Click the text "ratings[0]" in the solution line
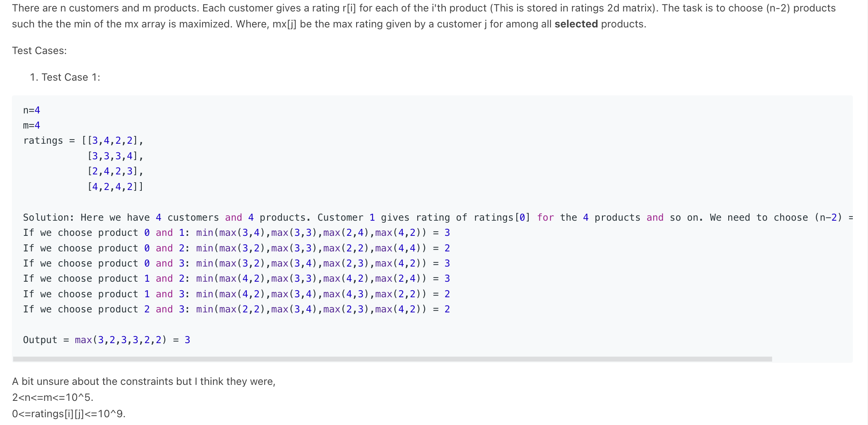The width and height of the screenshot is (868, 425). 502,218
